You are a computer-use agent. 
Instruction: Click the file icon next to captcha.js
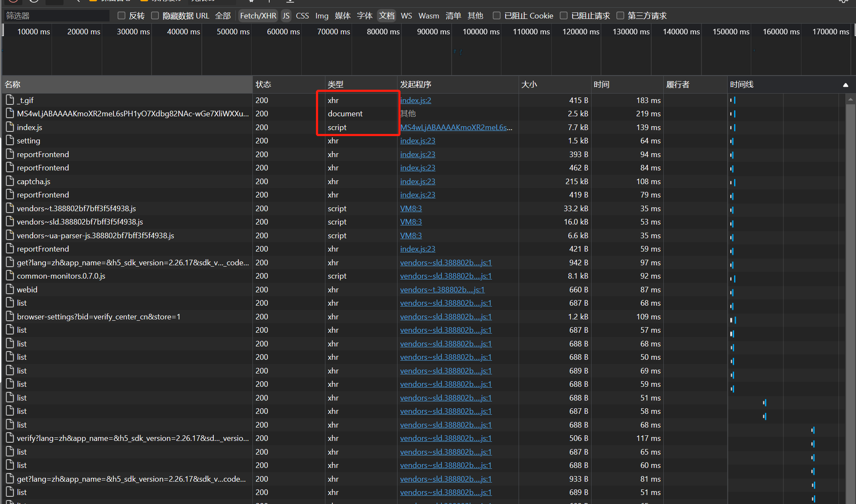pyautogui.click(x=10, y=181)
